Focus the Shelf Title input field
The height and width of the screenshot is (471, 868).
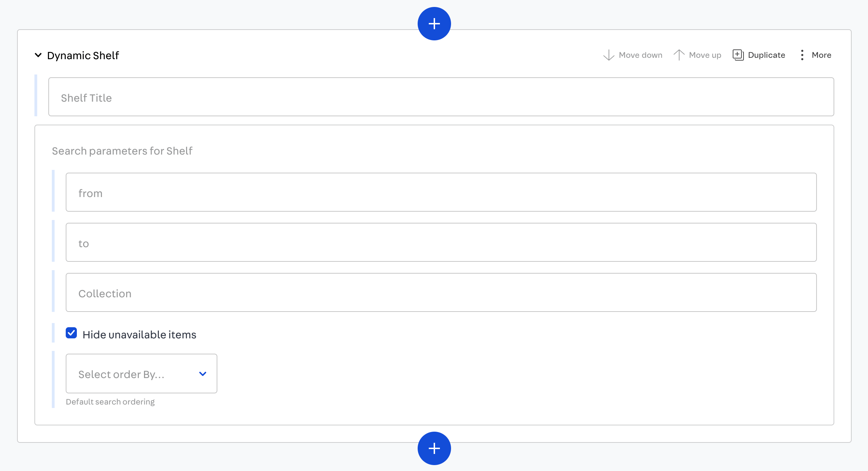point(441,97)
